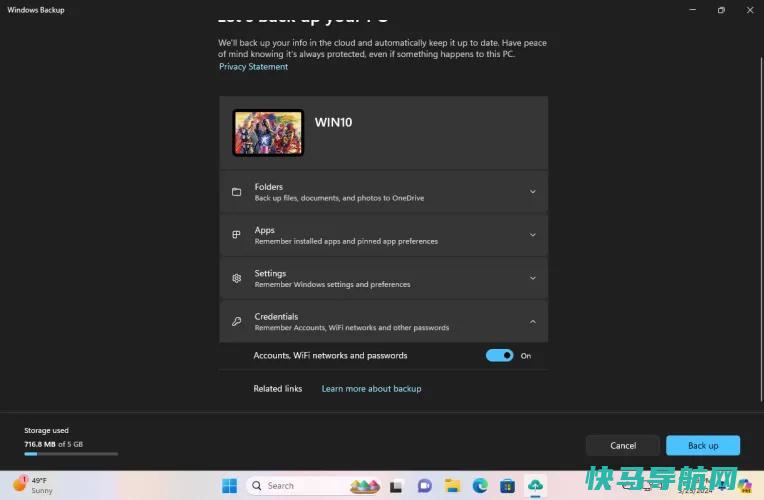This screenshot has height=500, width=764.
Task: Click the apps grid icon beside Apps
Action: point(236,235)
